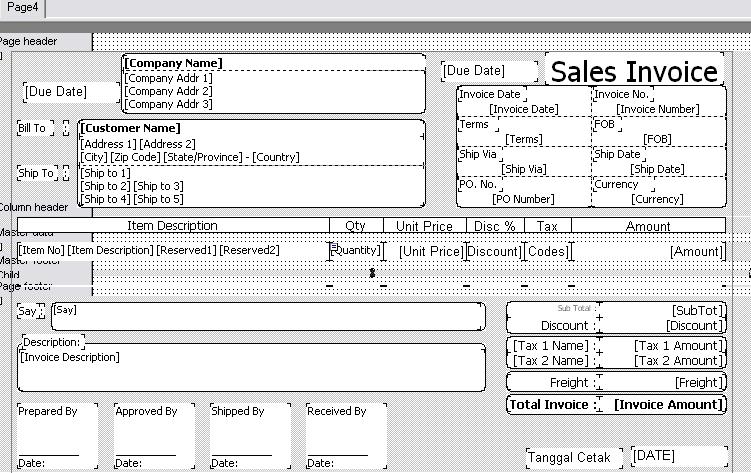Select the [Unit Price] data field
Screen dimensions: 751x473
[x=431, y=252]
